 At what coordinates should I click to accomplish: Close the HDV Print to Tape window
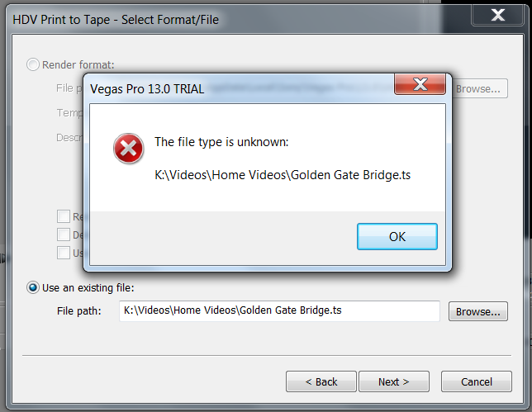pos(497,15)
